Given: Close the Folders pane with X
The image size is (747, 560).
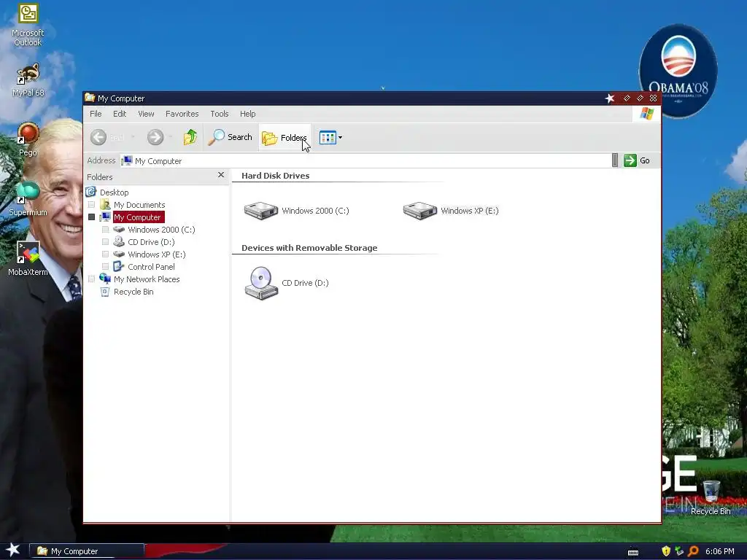Looking at the screenshot, I should pyautogui.click(x=220, y=175).
